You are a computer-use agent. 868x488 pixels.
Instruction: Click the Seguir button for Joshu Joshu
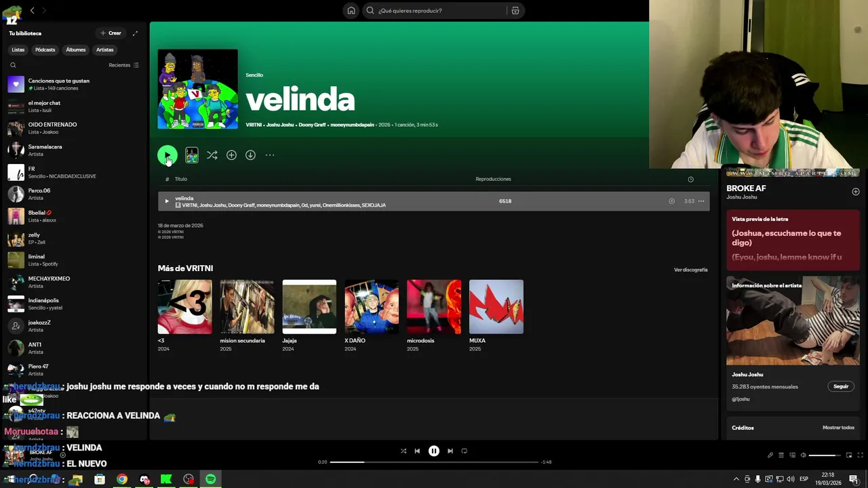[x=841, y=386]
